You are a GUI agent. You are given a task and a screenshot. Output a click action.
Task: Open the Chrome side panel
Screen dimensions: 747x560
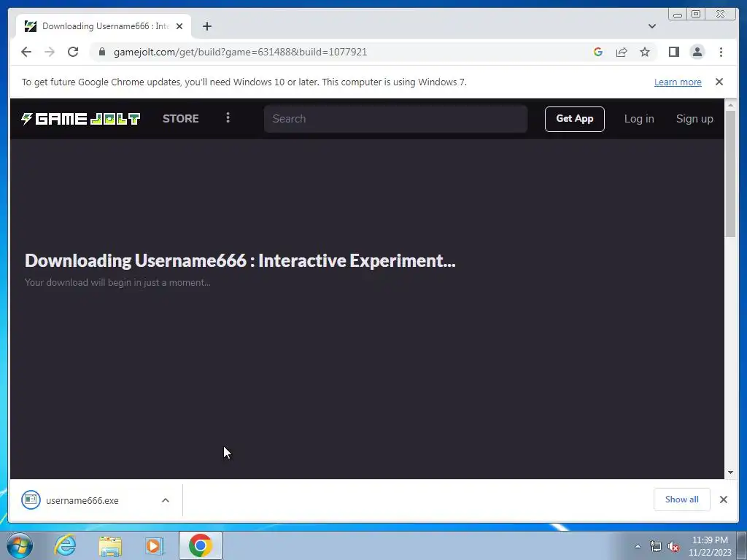(x=673, y=52)
